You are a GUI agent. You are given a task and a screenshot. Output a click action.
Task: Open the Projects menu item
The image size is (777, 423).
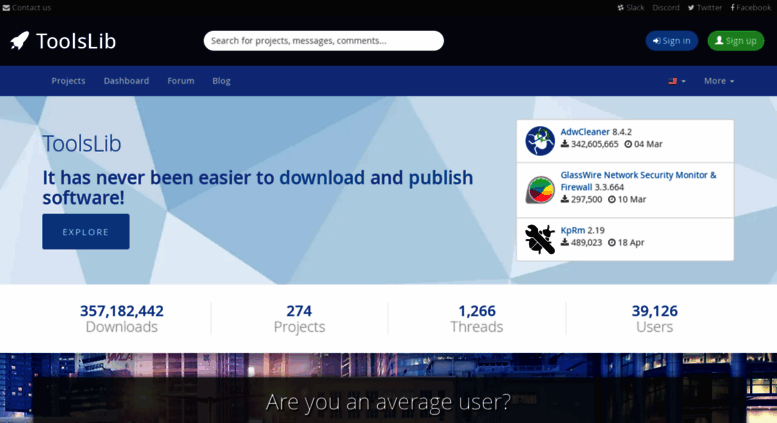point(68,81)
